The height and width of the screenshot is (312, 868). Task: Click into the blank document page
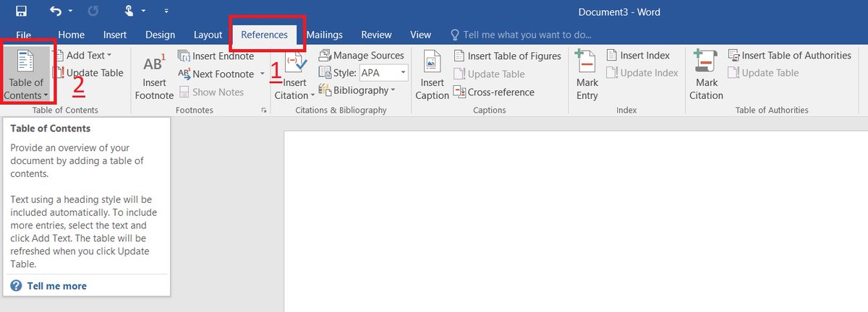tap(575, 221)
